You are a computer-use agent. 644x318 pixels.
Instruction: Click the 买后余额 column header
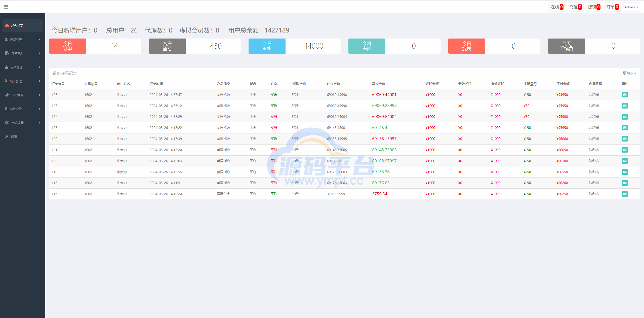(563, 84)
